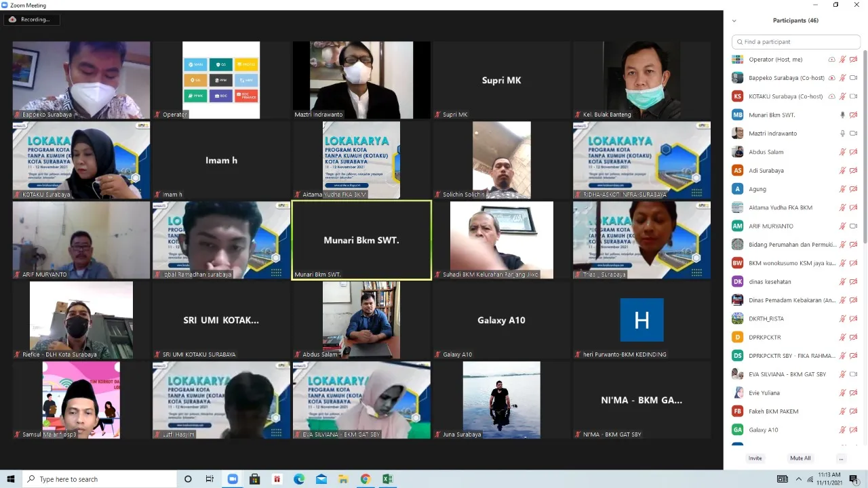Open Task View in the taskbar
868x488 pixels.
pyautogui.click(x=210, y=479)
